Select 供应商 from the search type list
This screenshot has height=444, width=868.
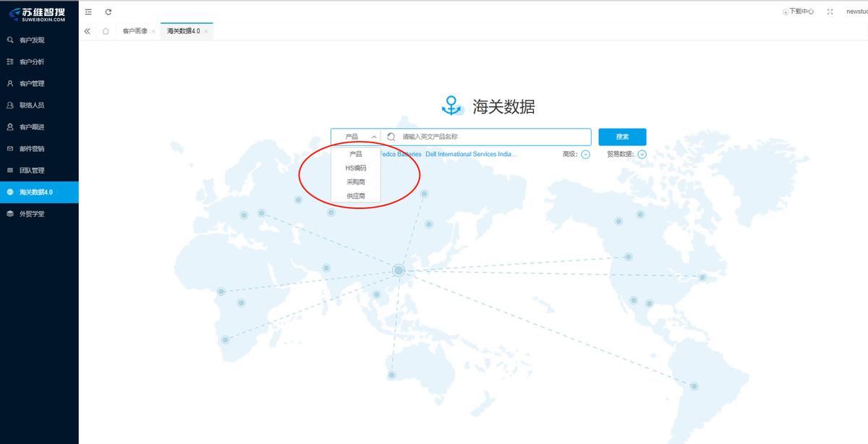click(x=355, y=195)
